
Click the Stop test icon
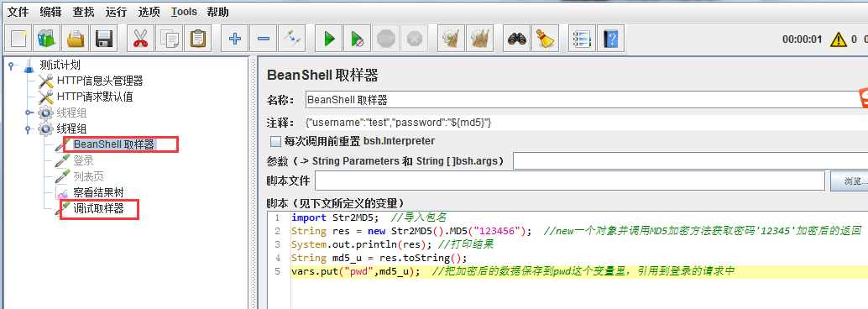click(x=386, y=39)
